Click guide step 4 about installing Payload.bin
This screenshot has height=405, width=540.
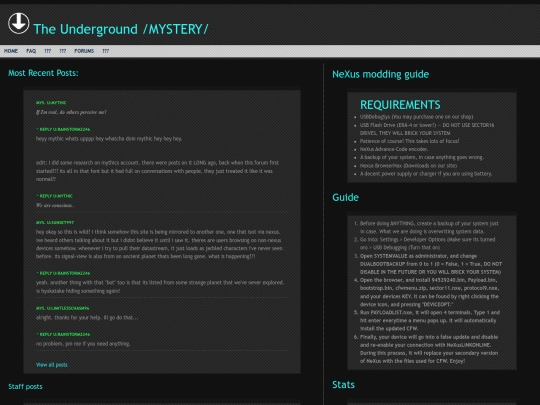430,292
